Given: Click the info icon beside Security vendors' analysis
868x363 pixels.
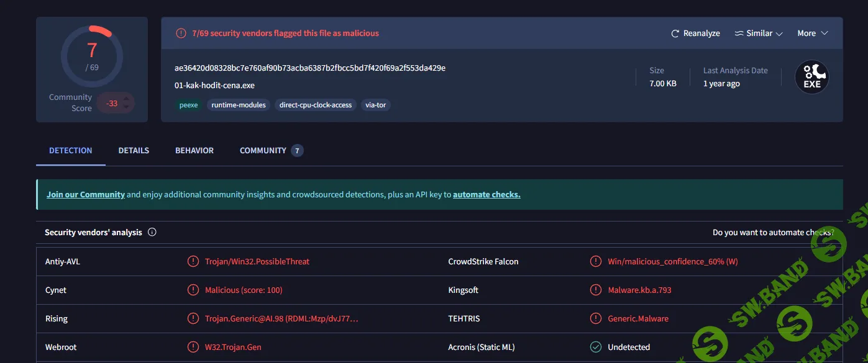Looking at the screenshot, I should [152, 233].
